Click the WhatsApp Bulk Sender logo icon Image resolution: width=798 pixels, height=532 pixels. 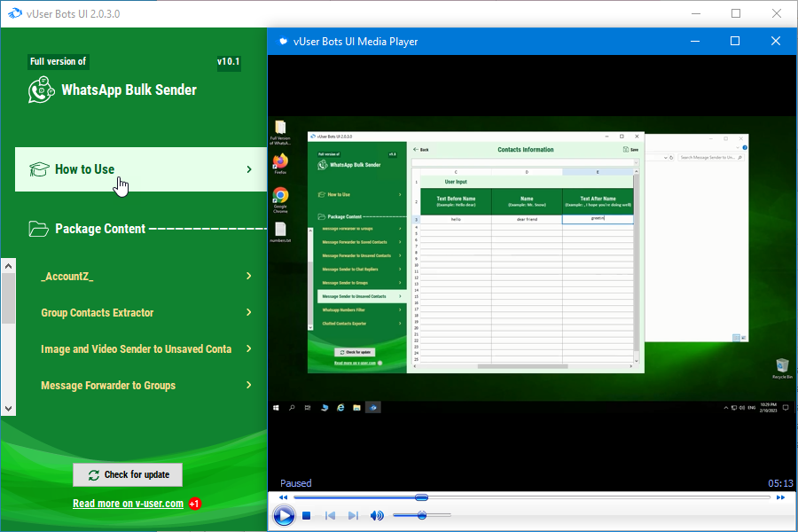tap(41, 90)
